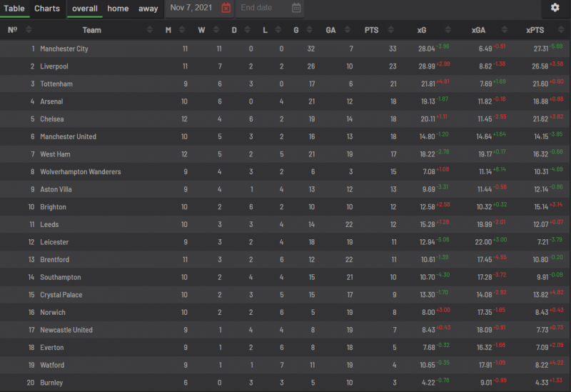The height and width of the screenshot is (392, 571).
Task: Open the settings gear icon
Action: (x=555, y=7)
